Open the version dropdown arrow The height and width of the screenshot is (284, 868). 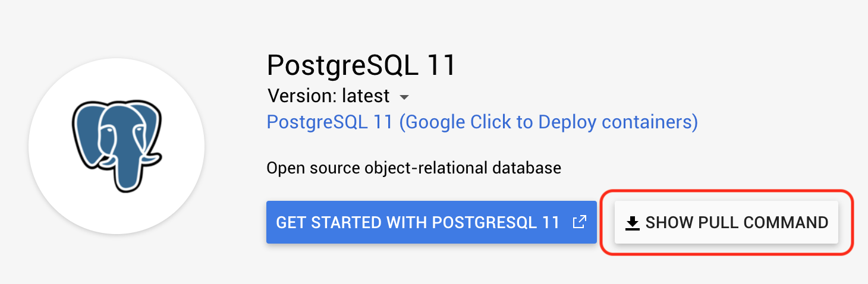[404, 97]
